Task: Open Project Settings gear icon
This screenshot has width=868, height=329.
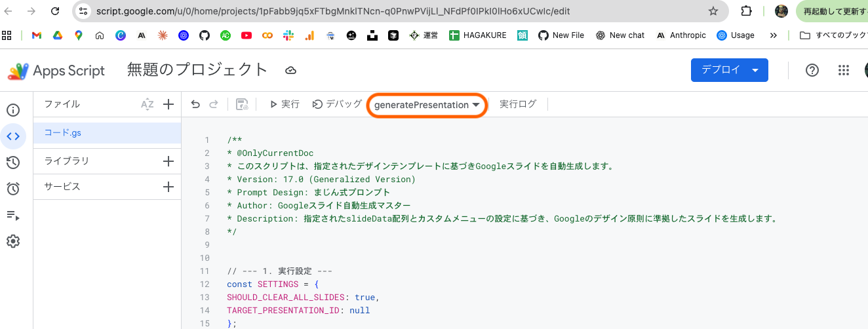Action: click(x=13, y=241)
